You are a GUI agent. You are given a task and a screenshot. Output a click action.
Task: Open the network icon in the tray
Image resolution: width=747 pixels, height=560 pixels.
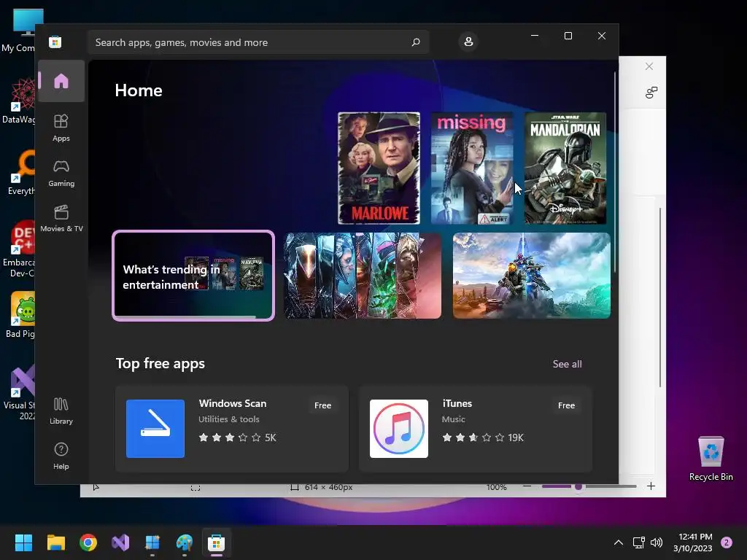point(638,542)
